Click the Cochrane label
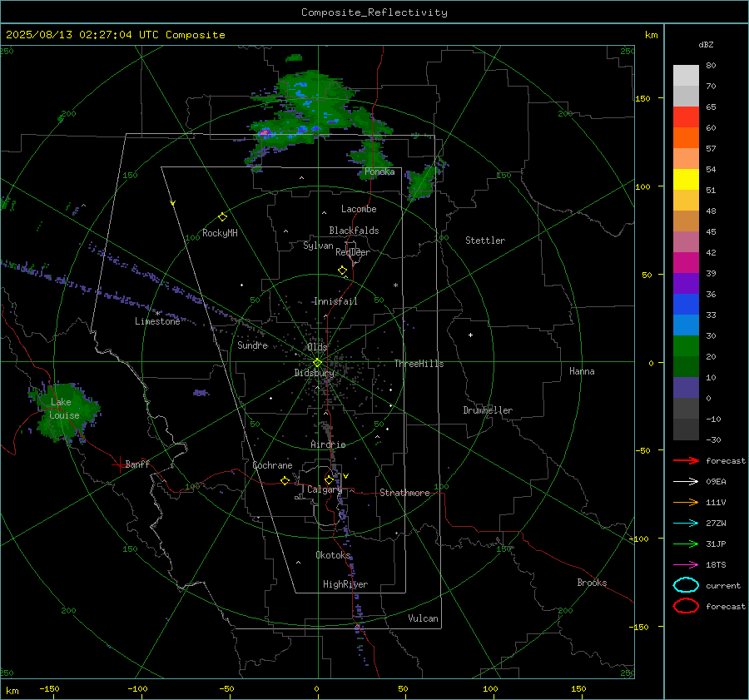 coord(272,465)
